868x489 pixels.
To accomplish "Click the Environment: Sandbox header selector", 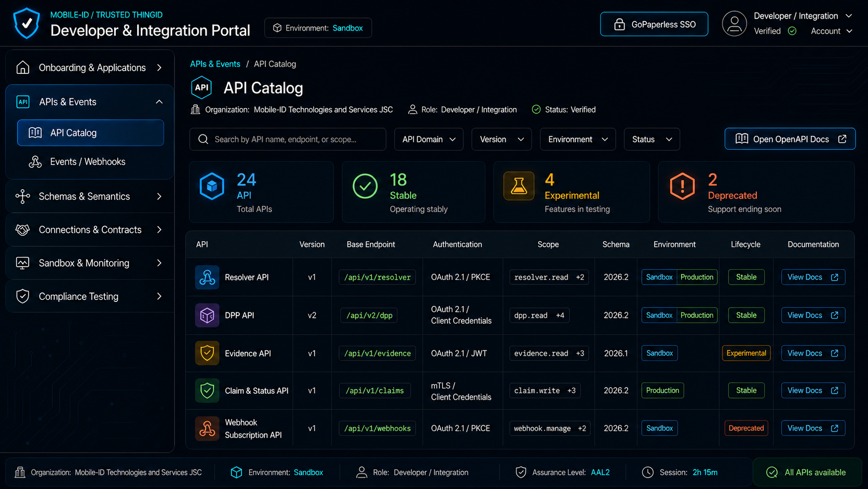I will tap(318, 28).
